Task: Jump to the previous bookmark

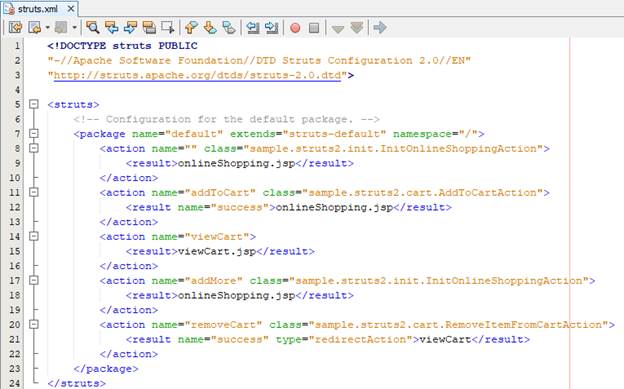Action: 191,27
